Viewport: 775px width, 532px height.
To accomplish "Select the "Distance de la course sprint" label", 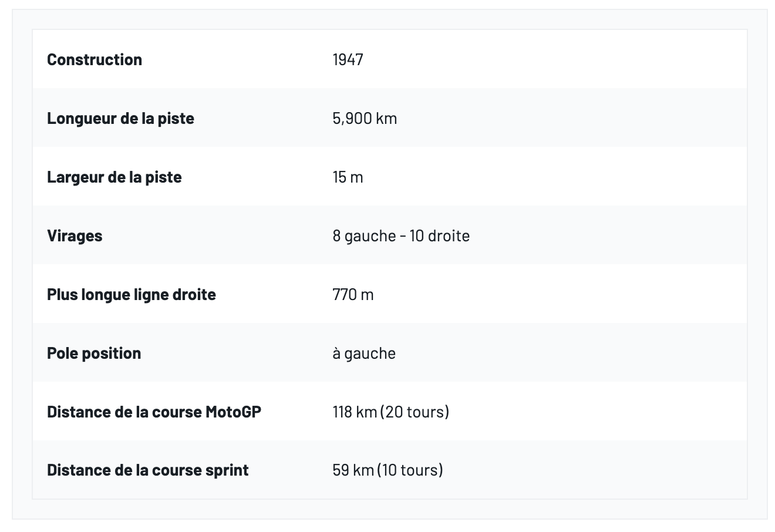I will [x=147, y=470].
